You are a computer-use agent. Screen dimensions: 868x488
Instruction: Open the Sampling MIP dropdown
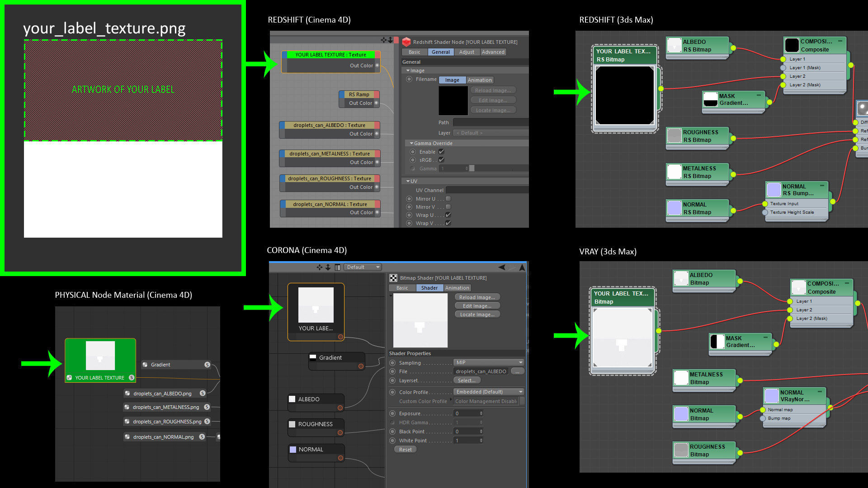tap(489, 362)
